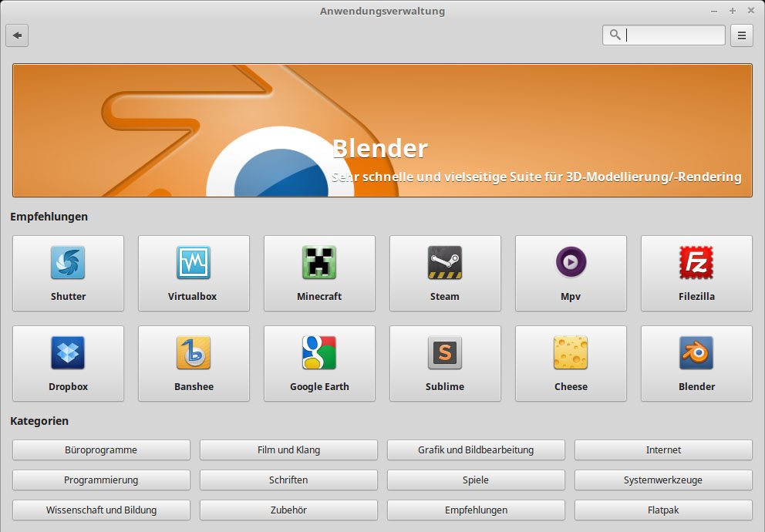Open the Büroprogramme category

[101, 450]
